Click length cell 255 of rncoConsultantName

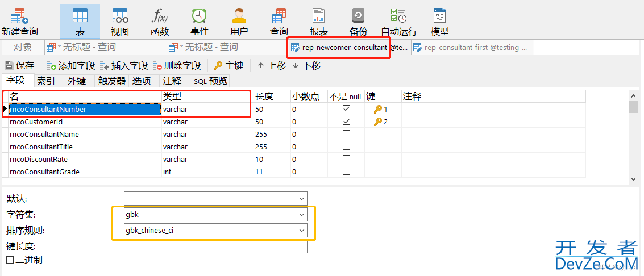(272, 134)
